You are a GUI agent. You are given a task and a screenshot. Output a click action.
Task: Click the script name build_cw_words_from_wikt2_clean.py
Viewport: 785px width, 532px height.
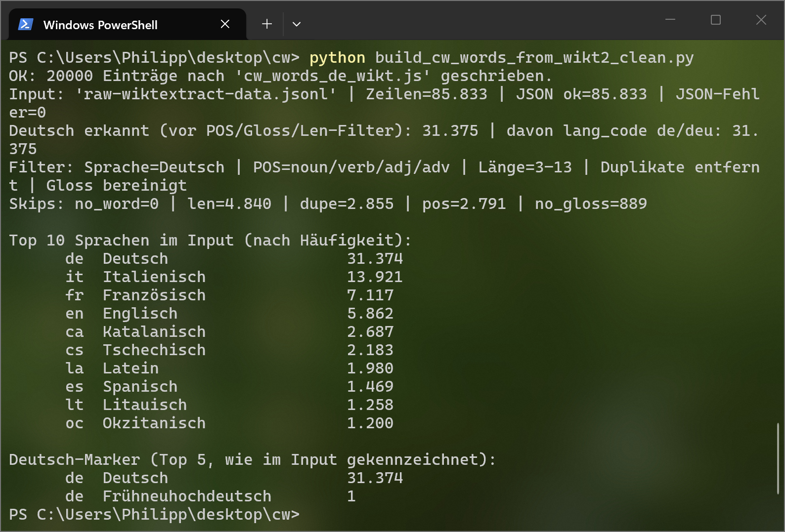(x=534, y=58)
